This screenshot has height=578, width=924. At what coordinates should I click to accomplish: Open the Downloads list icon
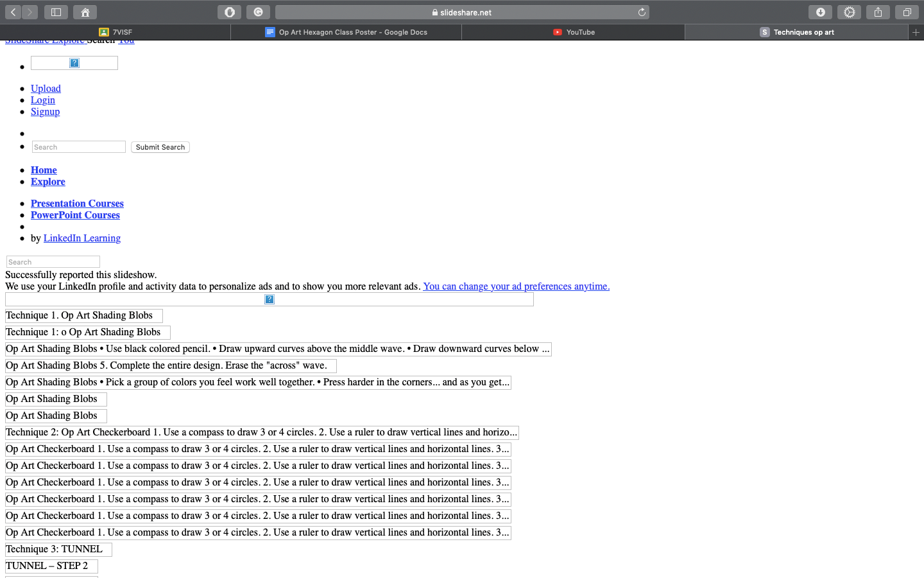tap(820, 12)
